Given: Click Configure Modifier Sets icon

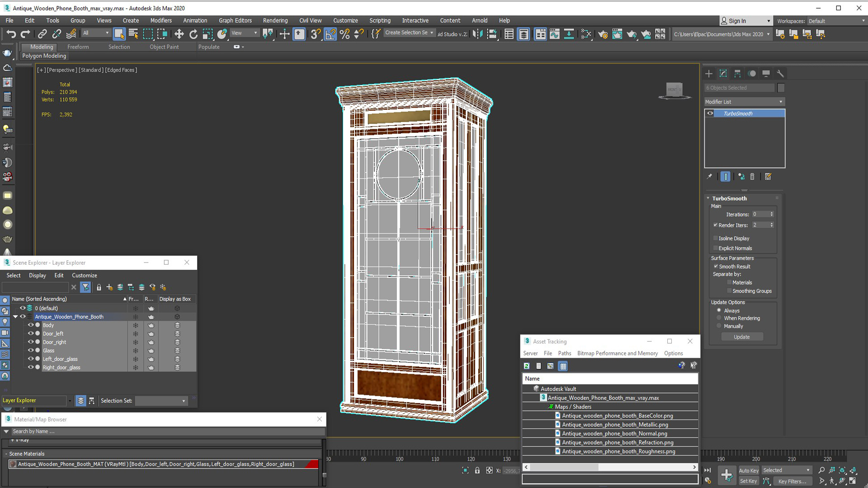Looking at the screenshot, I should coord(768,177).
